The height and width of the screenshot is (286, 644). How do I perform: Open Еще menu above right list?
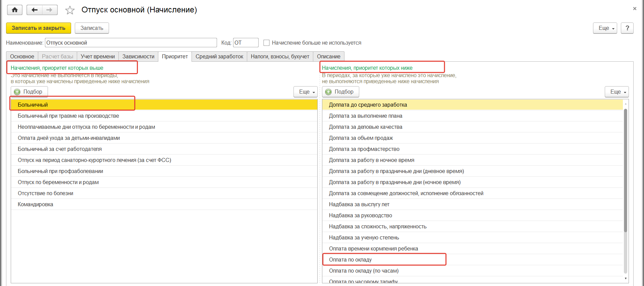tap(616, 92)
